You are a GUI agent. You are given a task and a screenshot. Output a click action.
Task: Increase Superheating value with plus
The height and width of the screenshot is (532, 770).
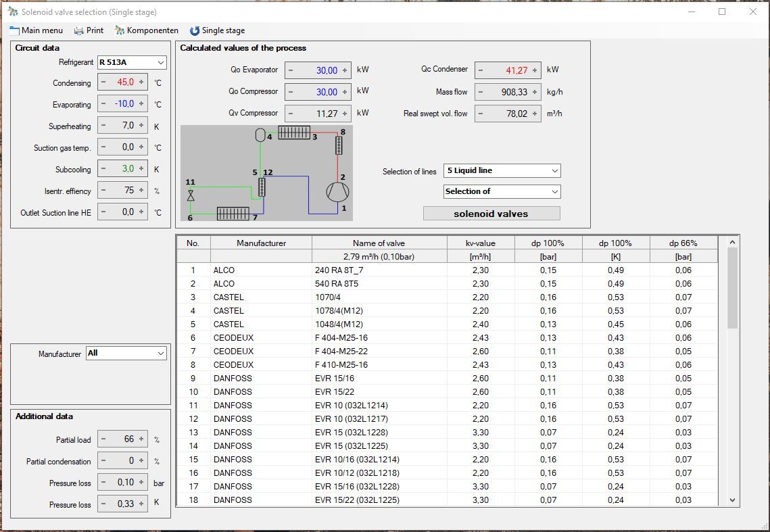(141, 125)
